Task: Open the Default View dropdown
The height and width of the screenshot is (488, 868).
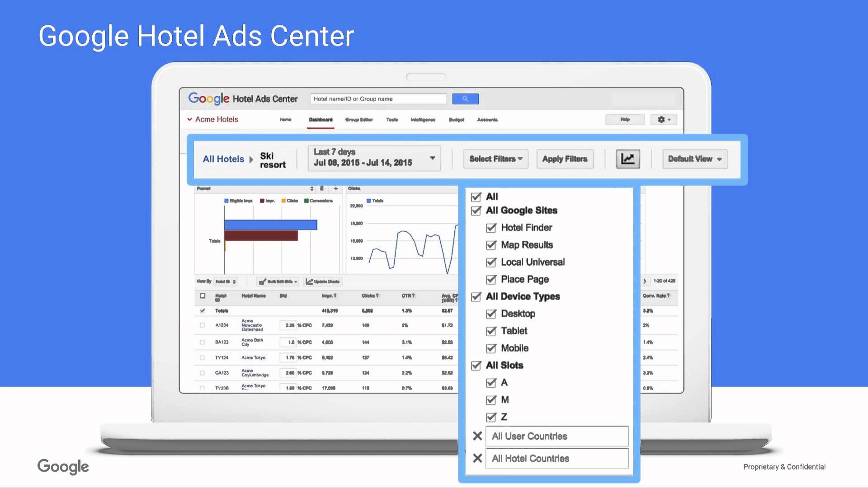Action: click(694, 159)
